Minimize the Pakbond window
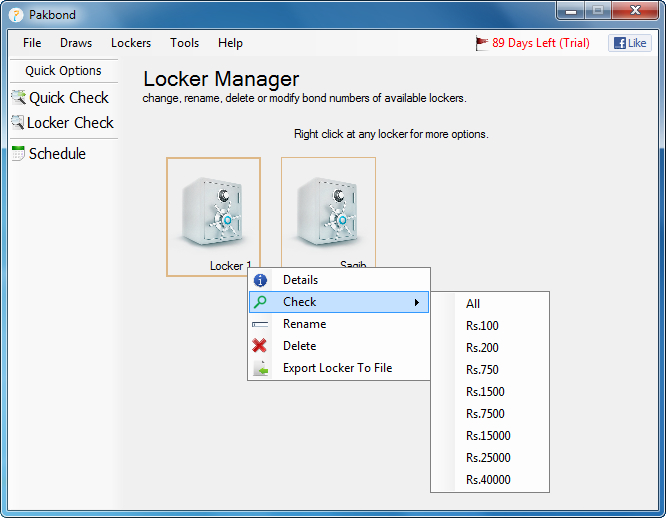Screen dimensions: 666x518 tap(571, 11)
